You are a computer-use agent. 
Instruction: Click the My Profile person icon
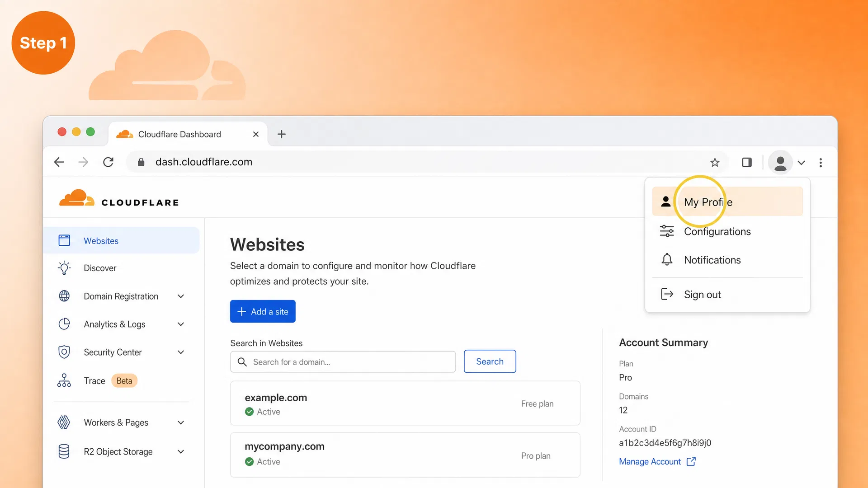point(665,202)
